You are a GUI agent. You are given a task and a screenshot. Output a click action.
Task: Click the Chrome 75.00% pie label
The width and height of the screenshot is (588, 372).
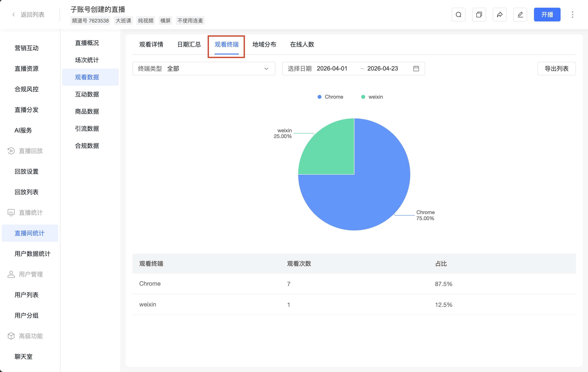425,215
